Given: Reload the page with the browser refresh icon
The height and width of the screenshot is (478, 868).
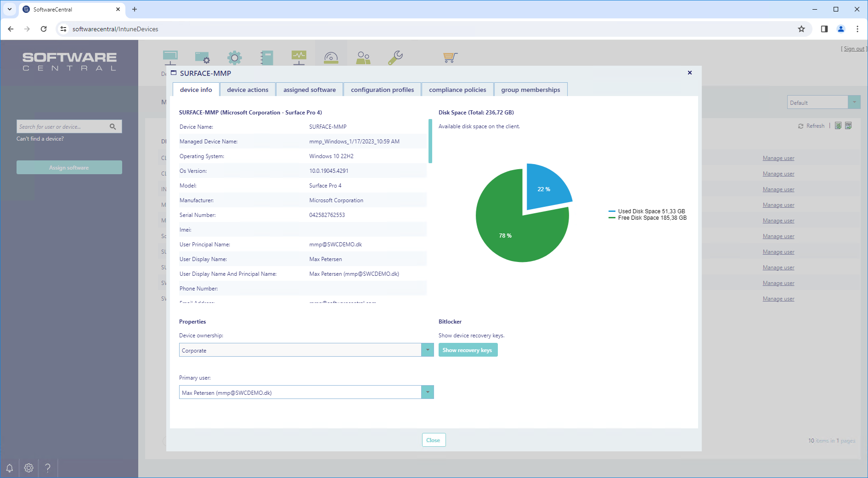Looking at the screenshot, I should pyautogui.click(x=44, y=29).
